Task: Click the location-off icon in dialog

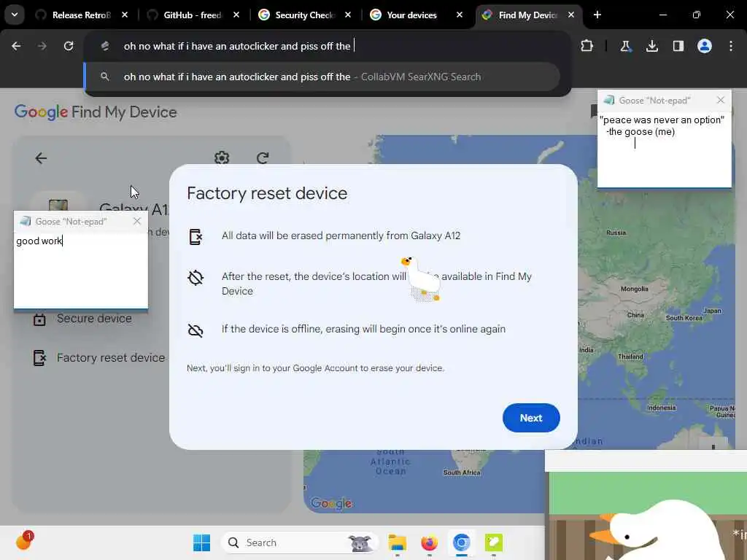Action: [x=196, y=278]
